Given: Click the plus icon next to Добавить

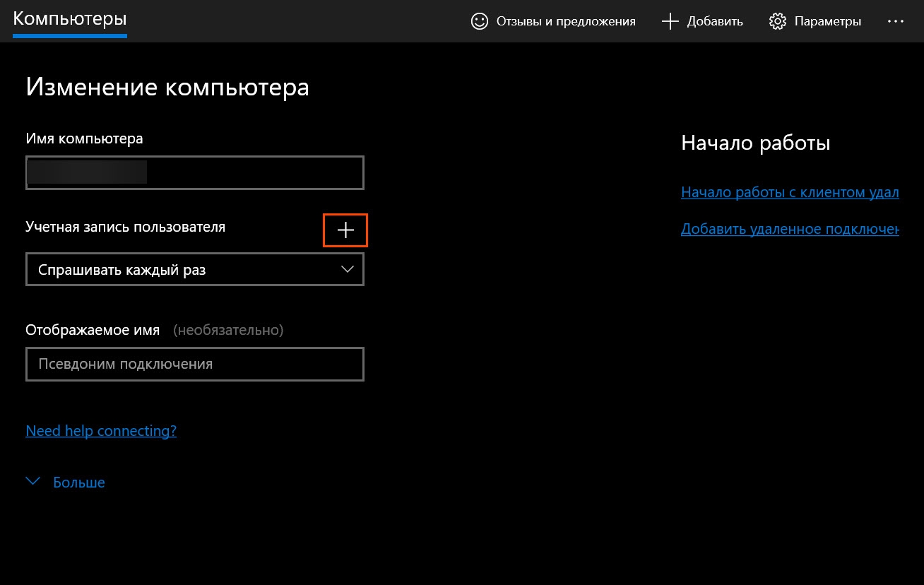Looking at the screenshot, I should click(x=670, y=21).
